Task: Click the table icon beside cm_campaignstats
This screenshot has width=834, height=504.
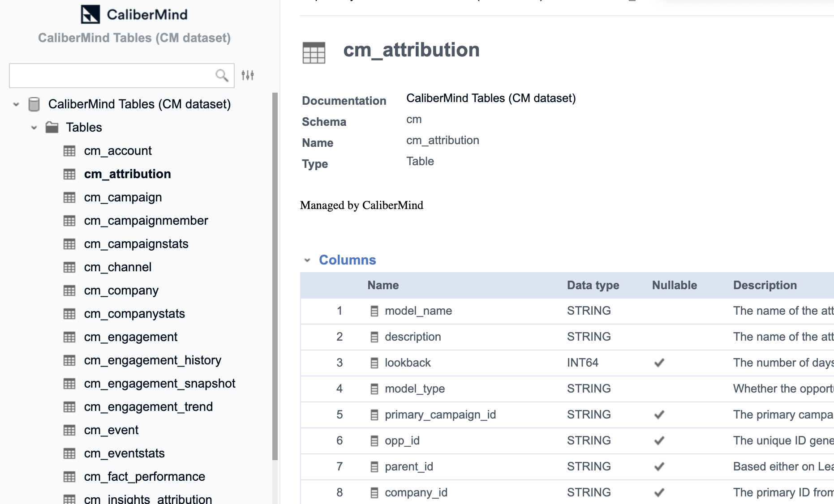Action: [69, 244]
